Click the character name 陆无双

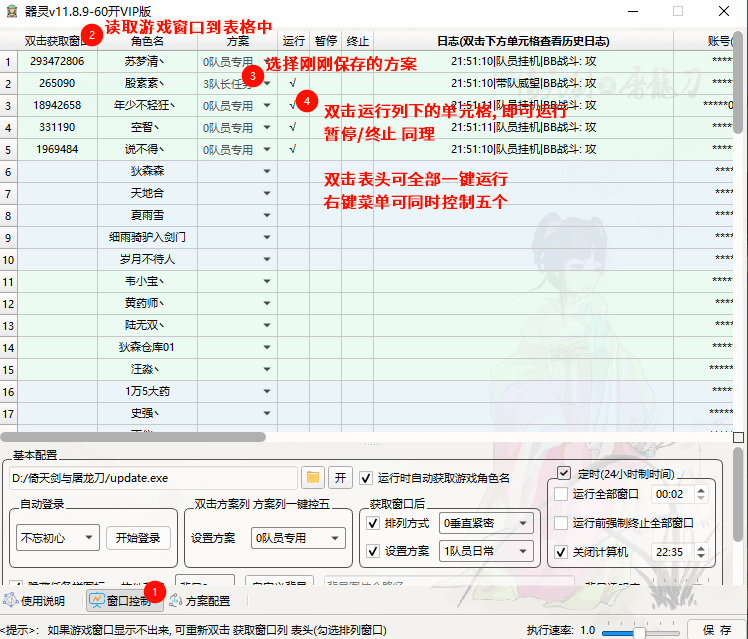(x=145, y=325)
